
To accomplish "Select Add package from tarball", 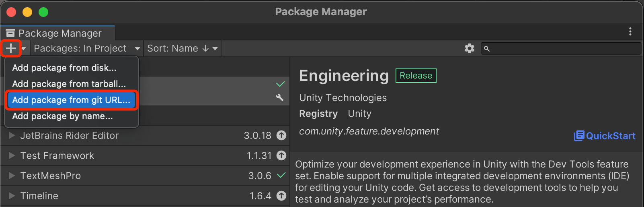I will [69, 84].
